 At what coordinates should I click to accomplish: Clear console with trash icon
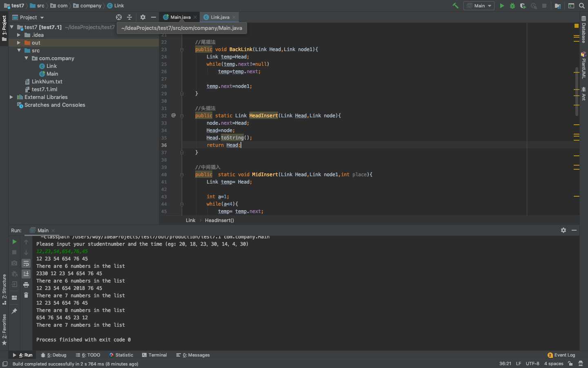pyautogui.click(x=26, y=295)
